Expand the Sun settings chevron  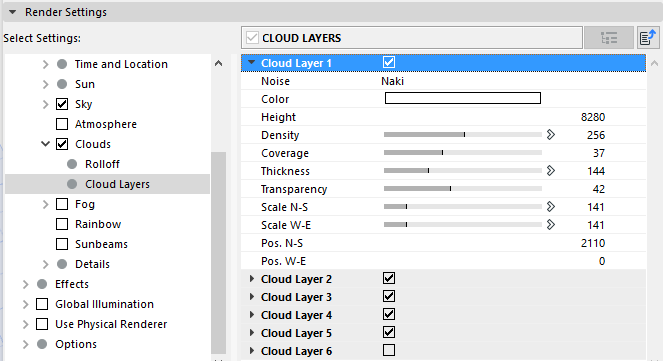45,84
